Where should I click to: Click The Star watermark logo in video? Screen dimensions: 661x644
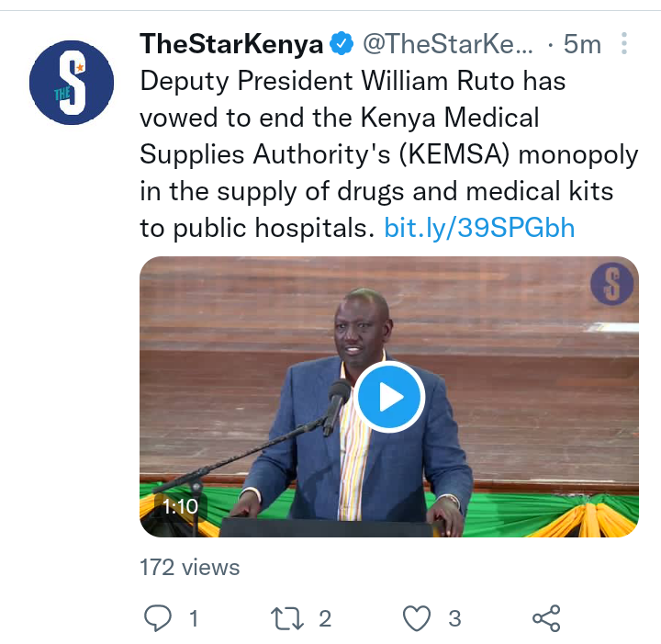click(x=612, y=284)
